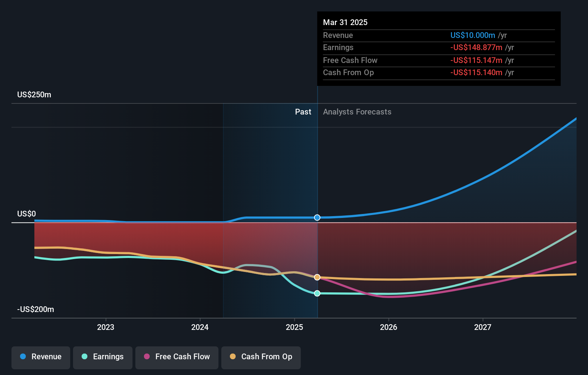Click the 2025 x-axis label

pos(294,327)
